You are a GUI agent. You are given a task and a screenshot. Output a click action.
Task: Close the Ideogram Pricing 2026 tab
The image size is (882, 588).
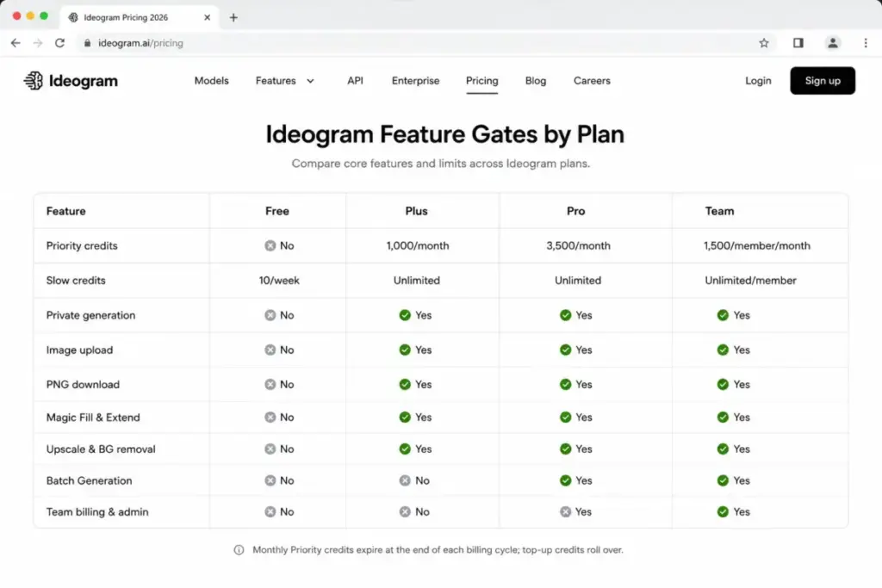(x=207, y=17)
